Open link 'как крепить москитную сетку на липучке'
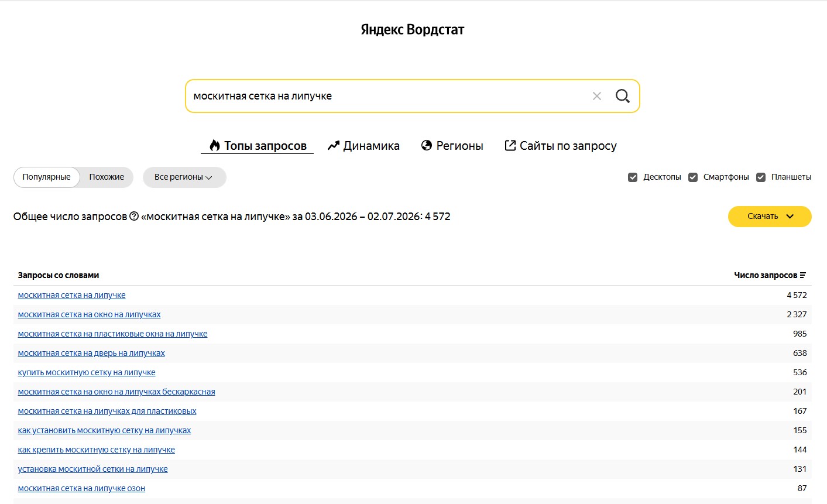827x504 pixels. (x=97, y=450)
